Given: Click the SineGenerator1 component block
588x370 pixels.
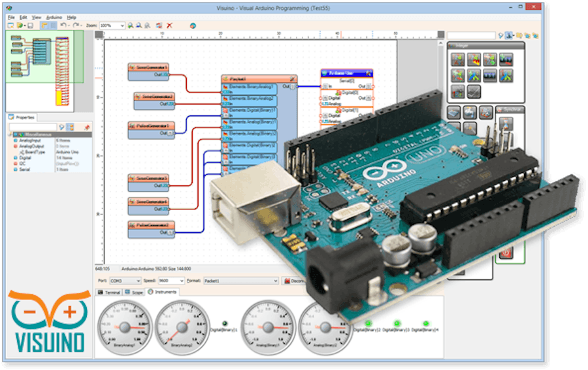Looking at the screenshot, I should click(148, 67).
